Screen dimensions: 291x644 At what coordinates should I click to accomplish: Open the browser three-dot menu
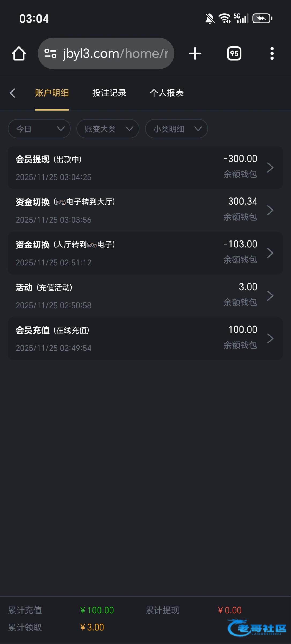pyautogui.click(x=272, y=53)
